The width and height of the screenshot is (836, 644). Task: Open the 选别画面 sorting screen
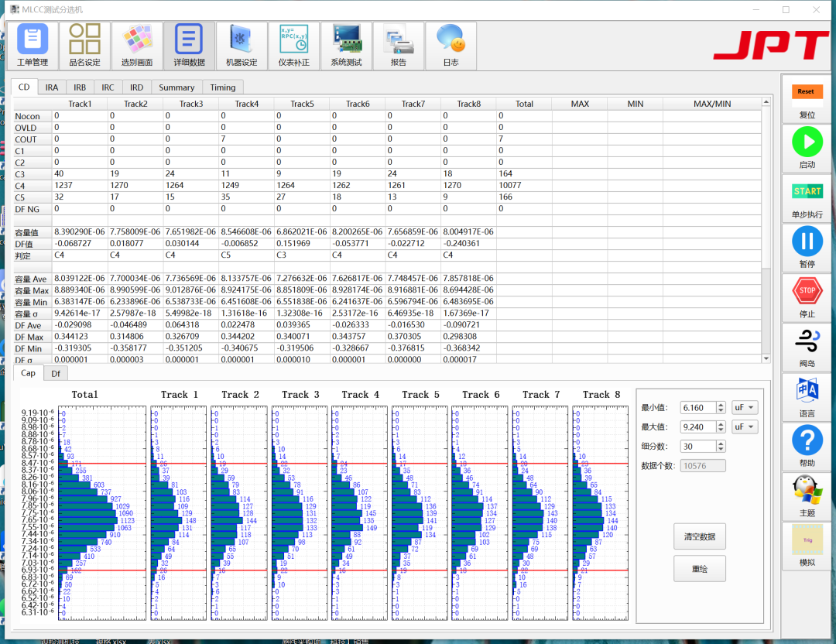(137, 46)
